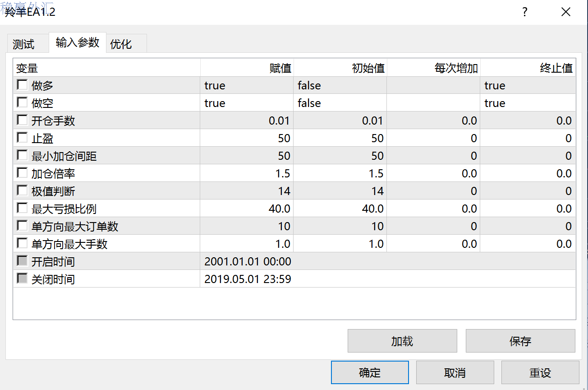Select the 单方向最大手数 赋值 cell 1.0
The image size is (588, 390).
coord(247,244)
